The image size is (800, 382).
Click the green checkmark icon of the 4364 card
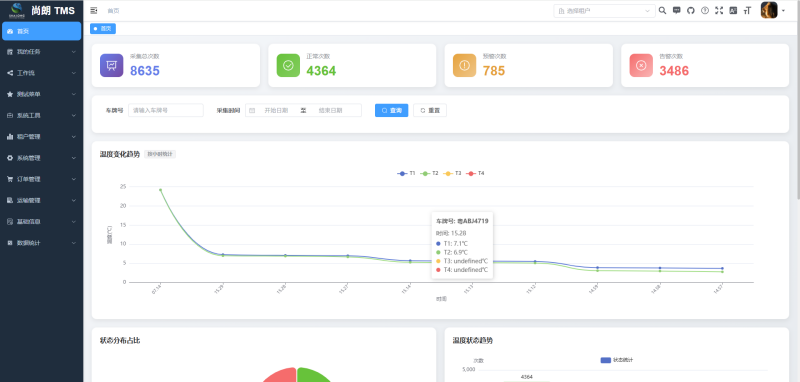pyautogui.click(x=288, y=65)
